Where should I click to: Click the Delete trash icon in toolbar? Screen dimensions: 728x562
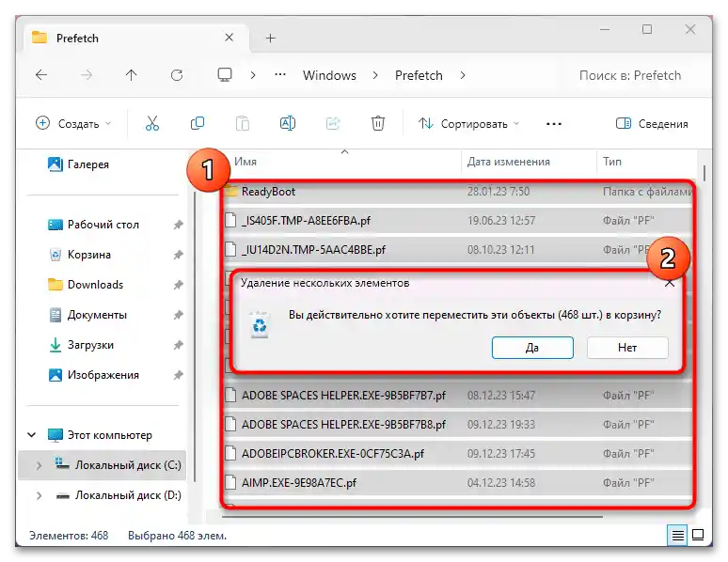pos(377,123)
